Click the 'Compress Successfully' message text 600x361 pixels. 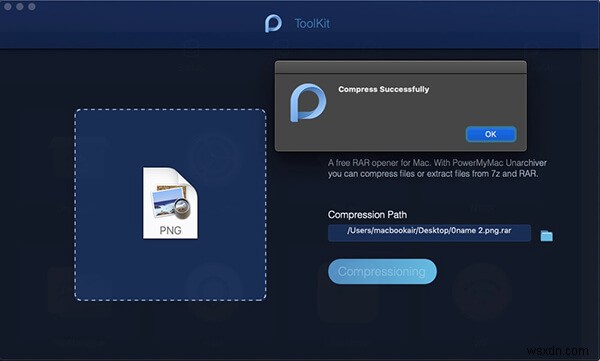point(383,89)
